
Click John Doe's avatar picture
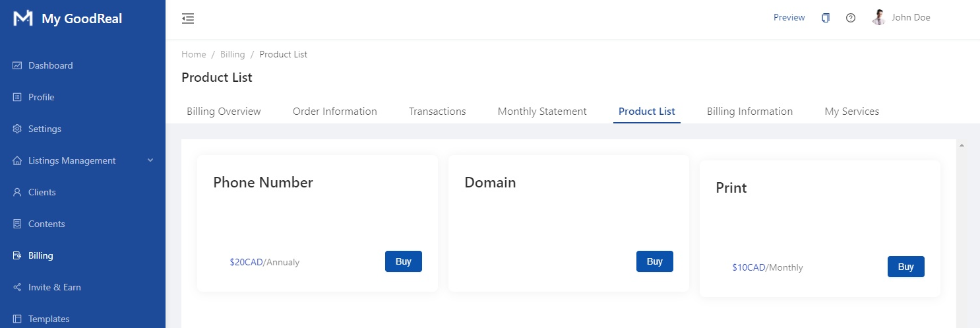[x=878, y=18]
